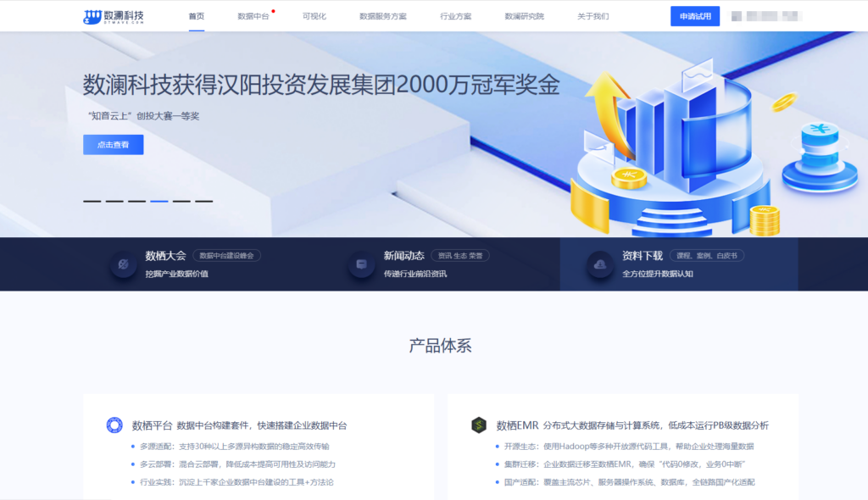
Task: Click the 申请试用 trial button
Action: (693, 15)
